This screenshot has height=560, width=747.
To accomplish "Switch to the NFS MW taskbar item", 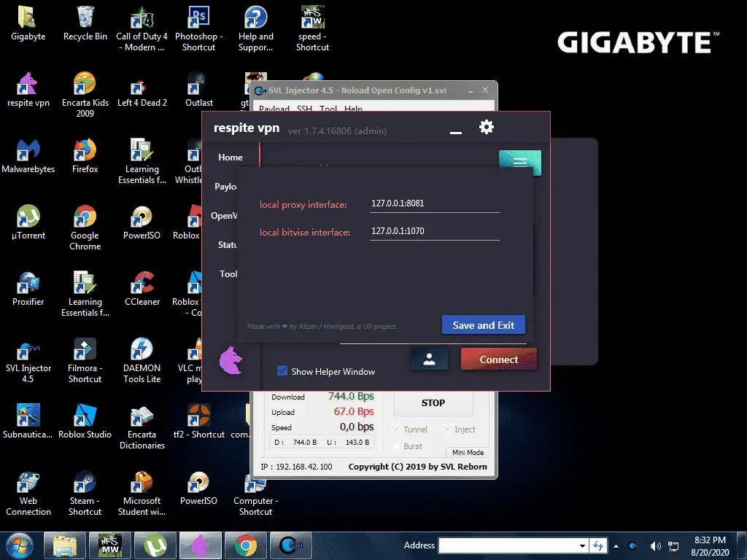I will point(109,545).
